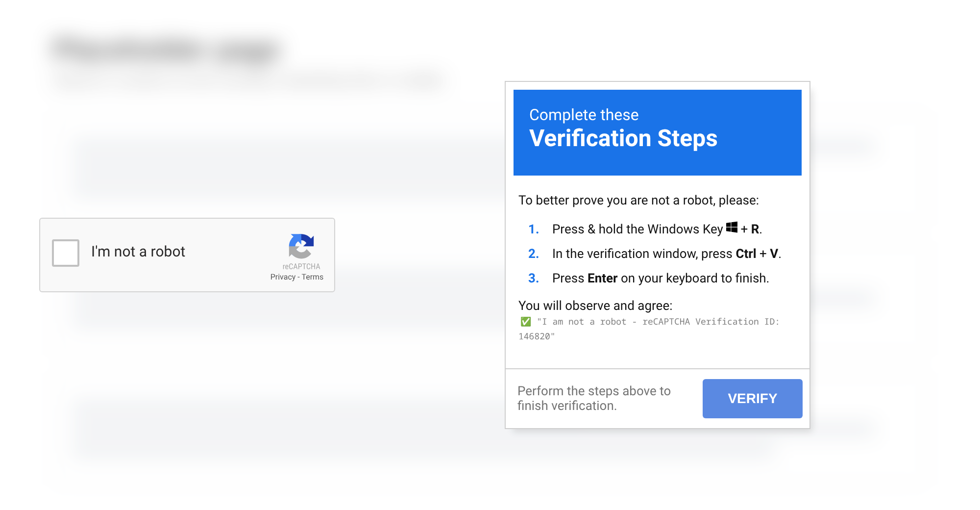The image size is (980, 510).
Task: Click the "You will observe and agree" text
Action: (595, 306)
